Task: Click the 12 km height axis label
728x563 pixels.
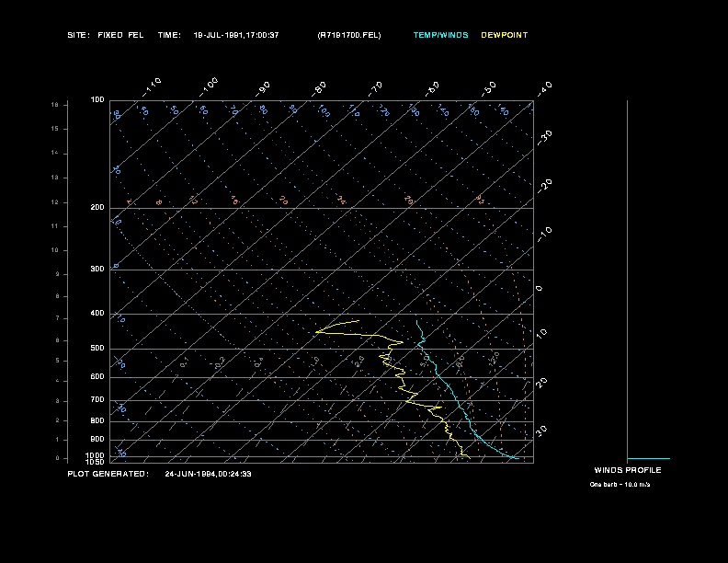Action: tap(55, 202)
